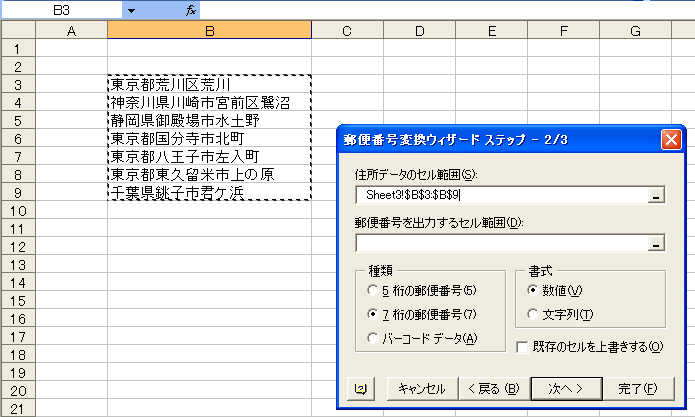Enable overwrite existing cells checkbox
The image size is (695, 417).
coord(523,347)
